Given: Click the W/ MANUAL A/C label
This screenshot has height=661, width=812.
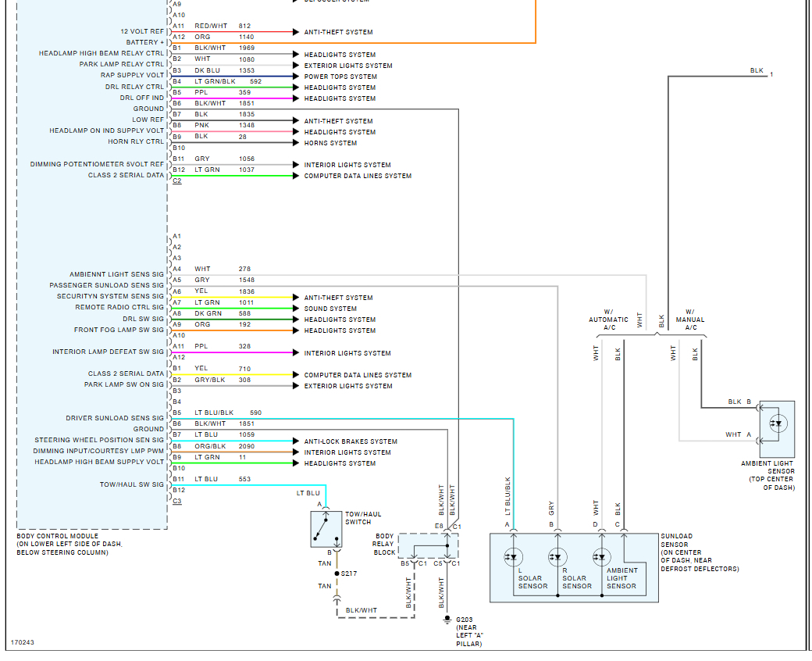Looking at the screenshot, I should [690, 320].
